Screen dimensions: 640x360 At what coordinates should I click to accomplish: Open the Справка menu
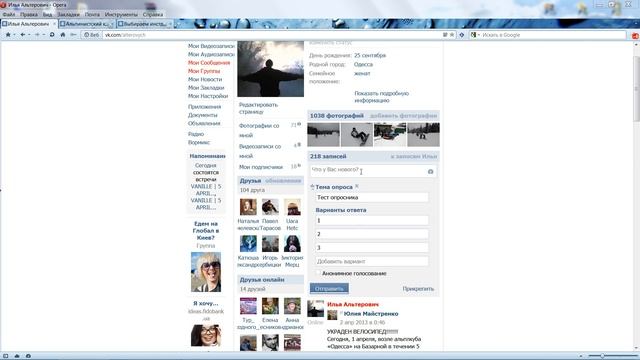coord(153,14)
